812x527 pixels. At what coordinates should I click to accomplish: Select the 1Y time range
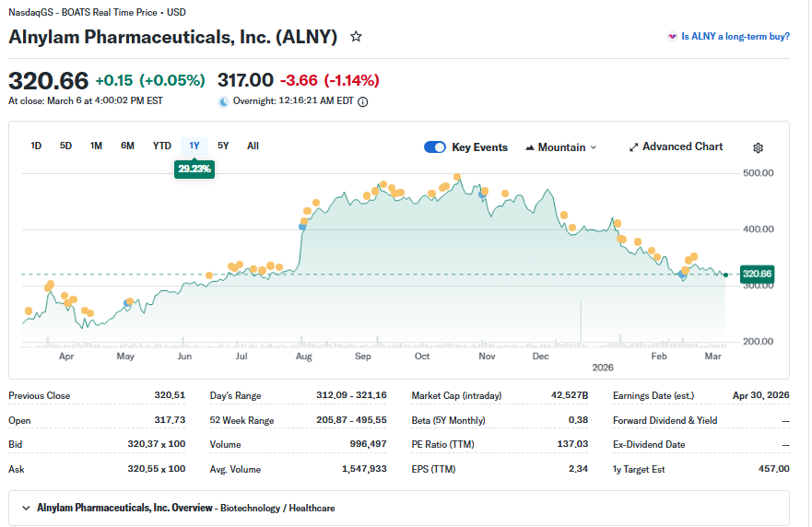coord(194,146)
